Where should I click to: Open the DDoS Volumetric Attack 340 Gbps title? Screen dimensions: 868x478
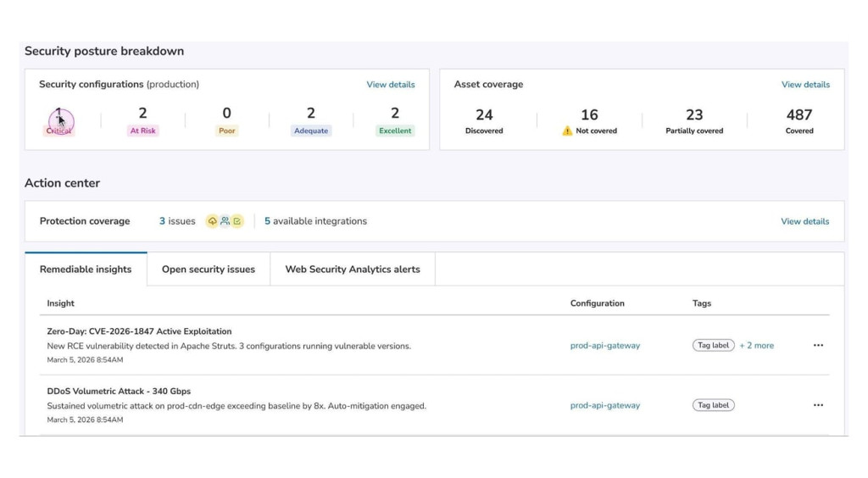(x=119, y=392)
